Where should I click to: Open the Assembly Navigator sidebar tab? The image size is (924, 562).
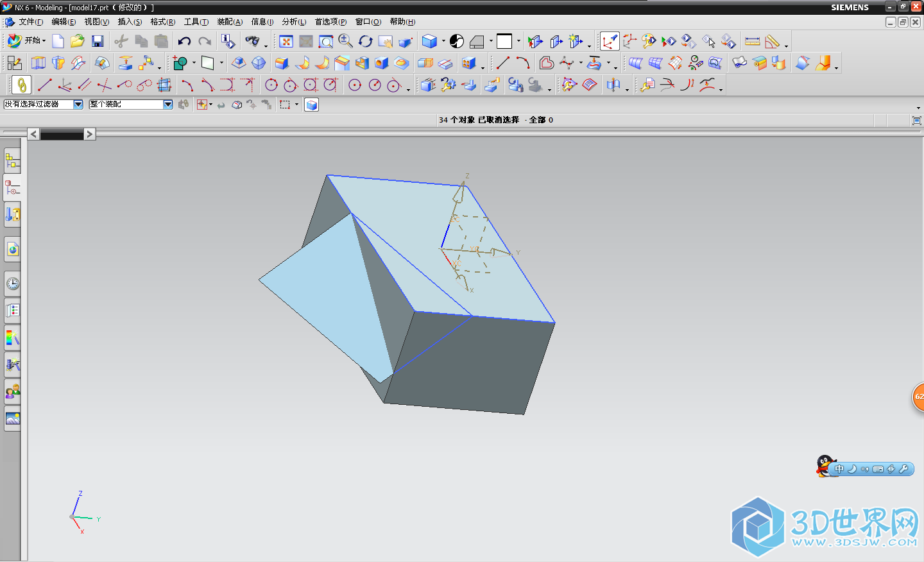[x=12, y=161]
